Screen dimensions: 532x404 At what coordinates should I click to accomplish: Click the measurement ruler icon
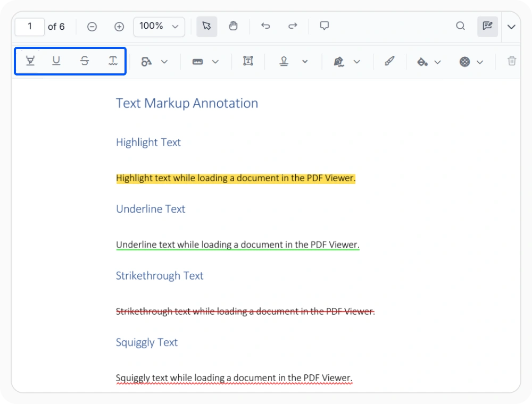[x=197, y=62]
